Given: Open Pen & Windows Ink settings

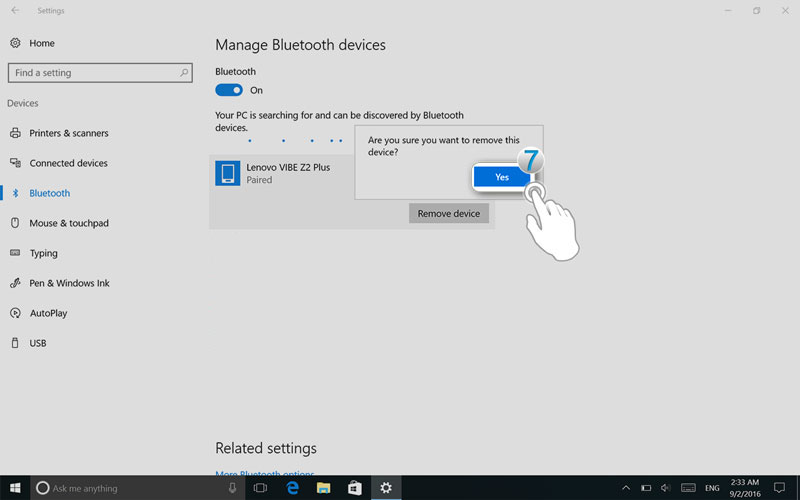Looking at the screenshot, I should pyautogui.click(x=69, y=283).
